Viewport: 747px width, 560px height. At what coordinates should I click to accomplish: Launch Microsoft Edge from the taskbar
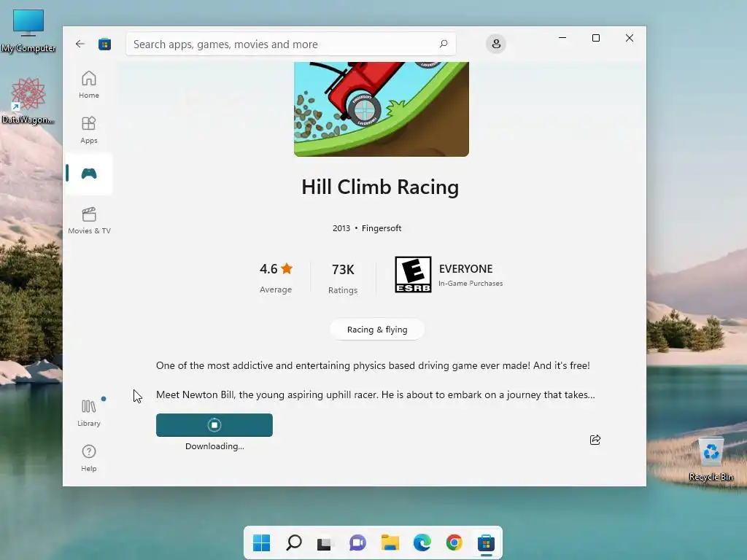coord(422,542)
